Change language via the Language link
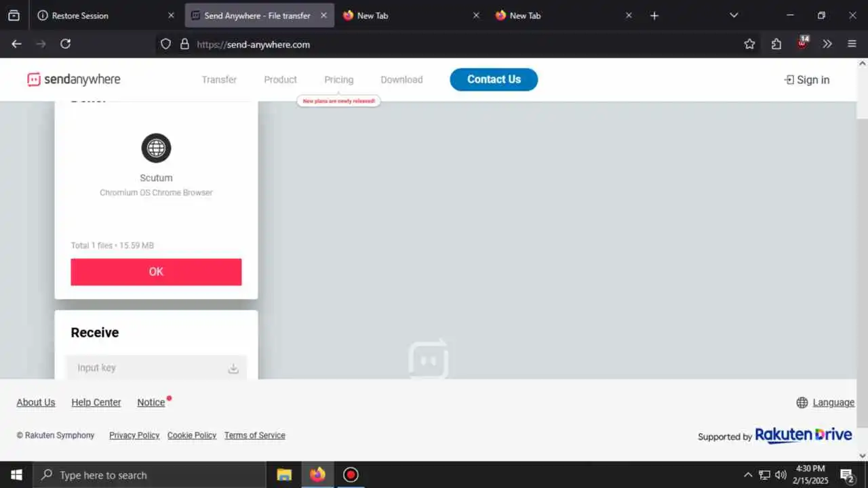This screenshot has height=488, width=868. point(825,402)
